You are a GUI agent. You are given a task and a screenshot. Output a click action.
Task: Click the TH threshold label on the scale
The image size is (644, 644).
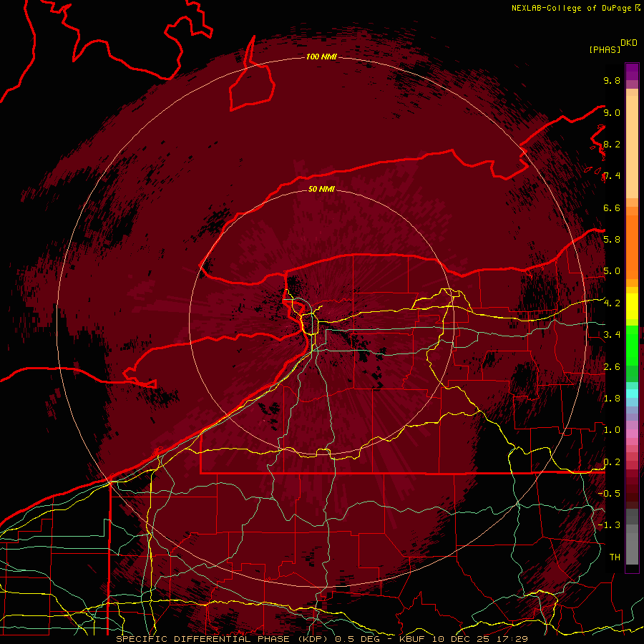click(615, 557)
